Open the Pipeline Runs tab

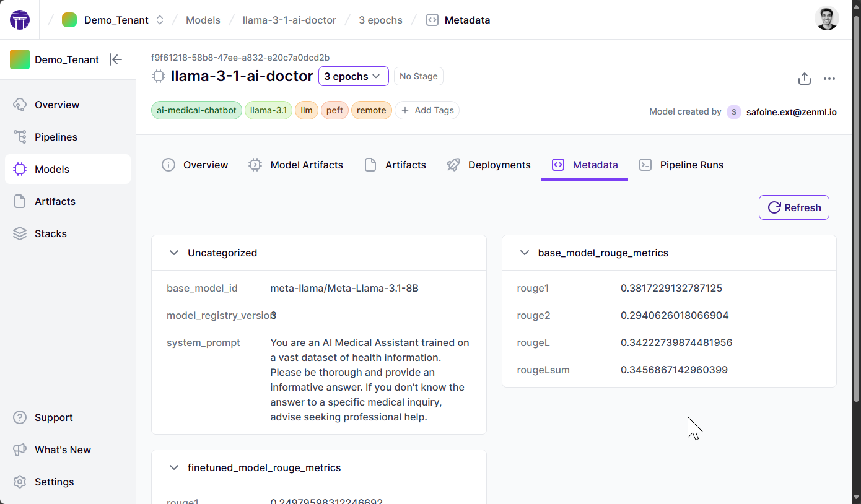692,165
